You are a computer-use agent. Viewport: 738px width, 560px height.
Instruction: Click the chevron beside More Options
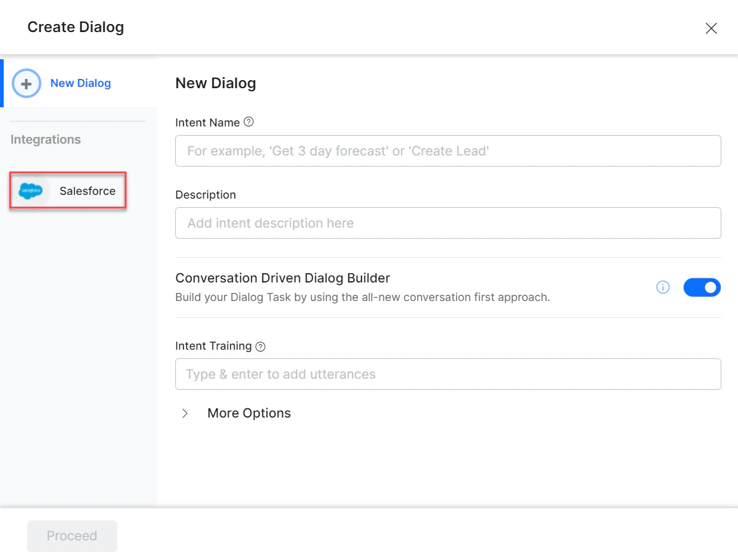[185, 413]
